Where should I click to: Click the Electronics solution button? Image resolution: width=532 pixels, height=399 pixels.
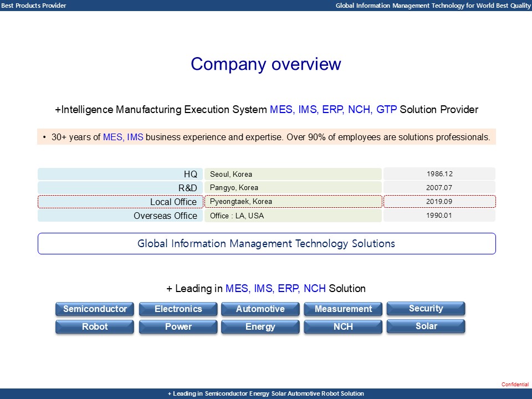[177, 309]
